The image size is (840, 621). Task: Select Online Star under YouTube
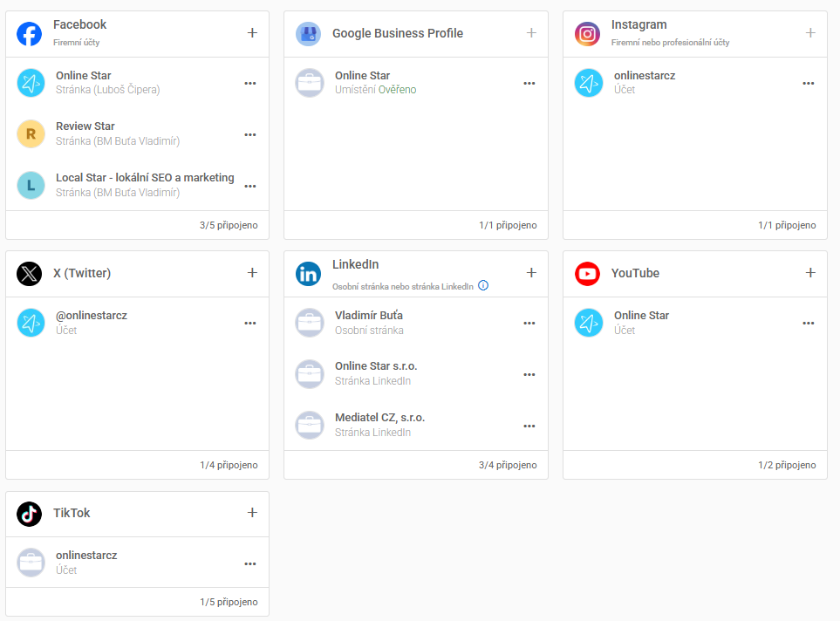tap(642, 316)
